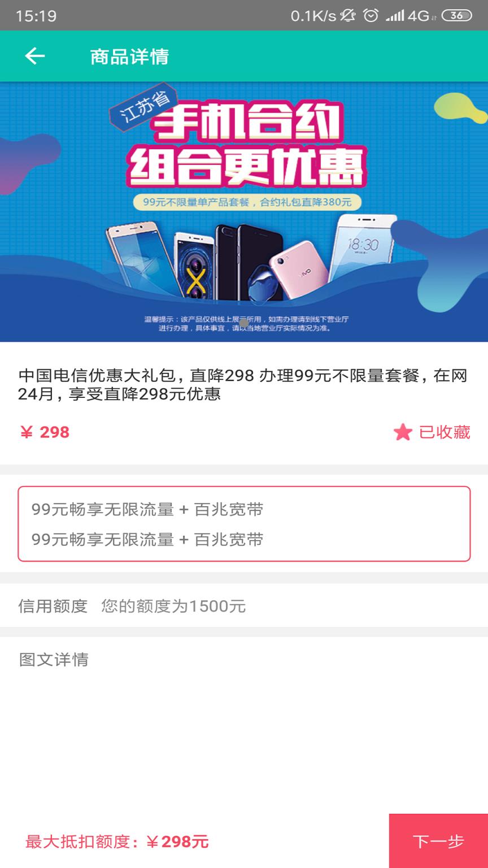Go to next step with 下一步
The height and width of the screenshot is (868, 488).
coord(438,841)
